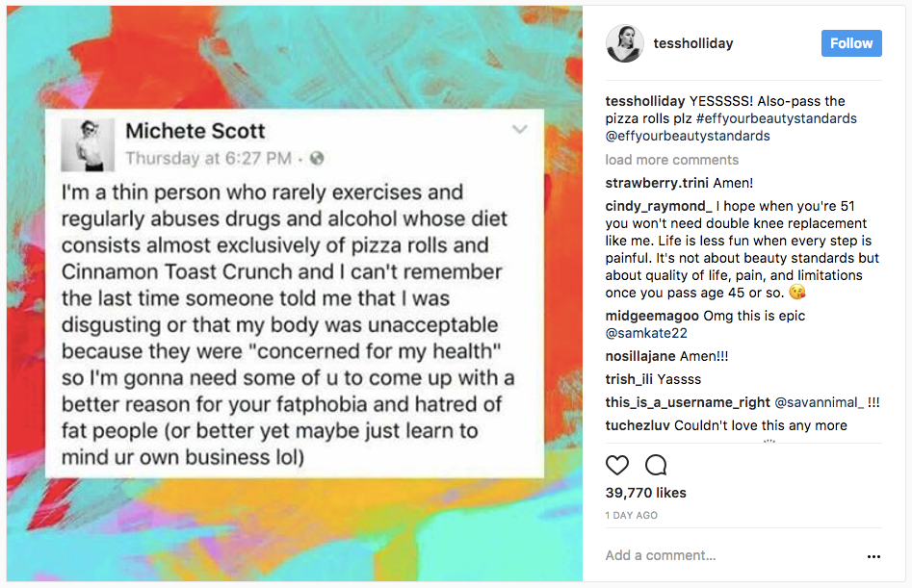This screenshot has width=912, height=588.
Task: Open tessholliday's profile picture
Action: (x=625, y=43)
